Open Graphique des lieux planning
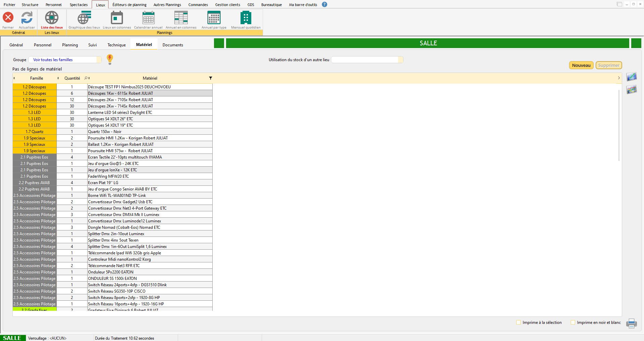The height and width of the screenshot is (341, 644). click(x=84, y=18)
